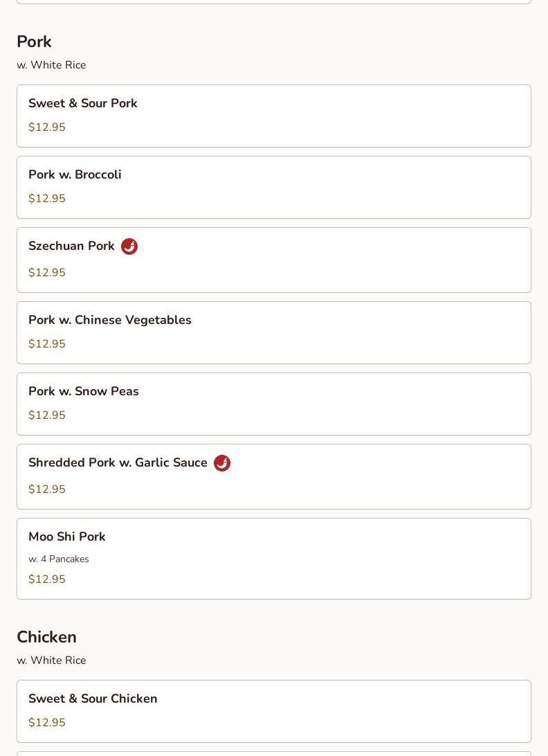Open the Pork w. Snow Peas title

(x=84, y=391)
